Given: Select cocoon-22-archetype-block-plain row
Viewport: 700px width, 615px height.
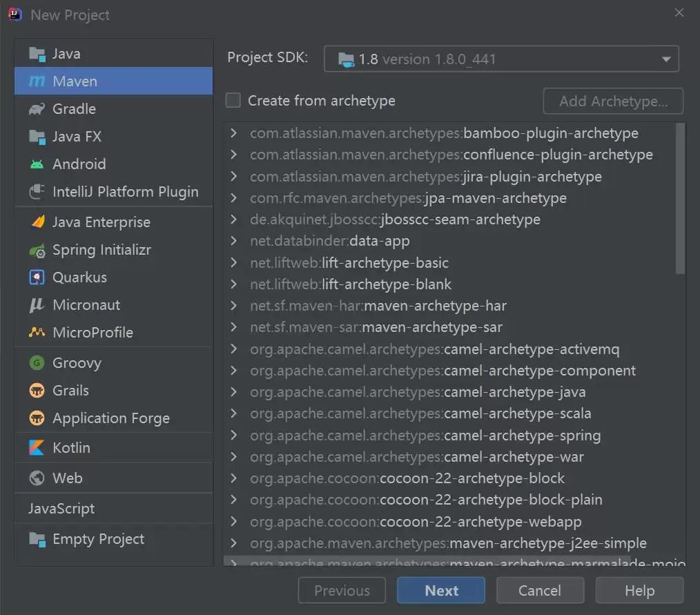Looking at the screenshot, I should pos(451,500).
